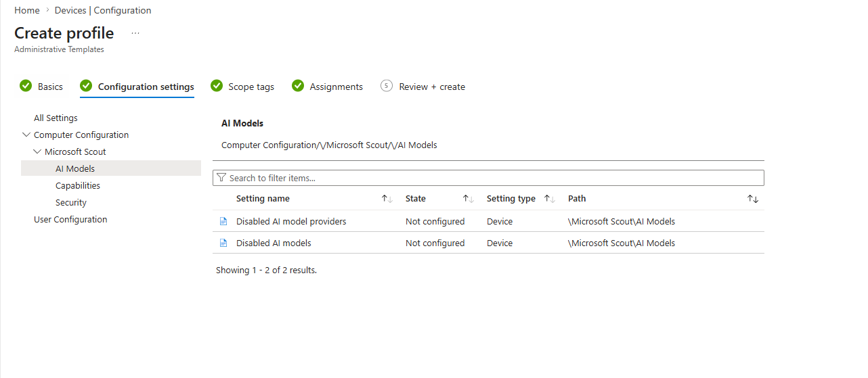Open the Disabled AI models setting
This screenshot has height=378, width=868.
pyautogui.click(x=274, y=243)
